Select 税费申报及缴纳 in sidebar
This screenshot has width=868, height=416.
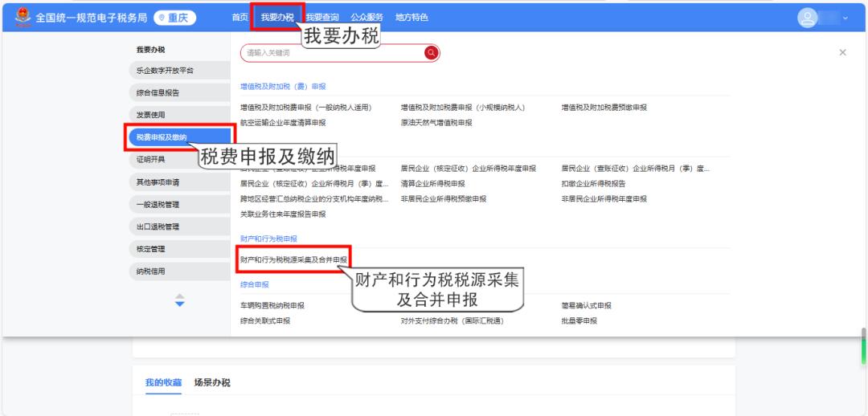pos(179,137)
